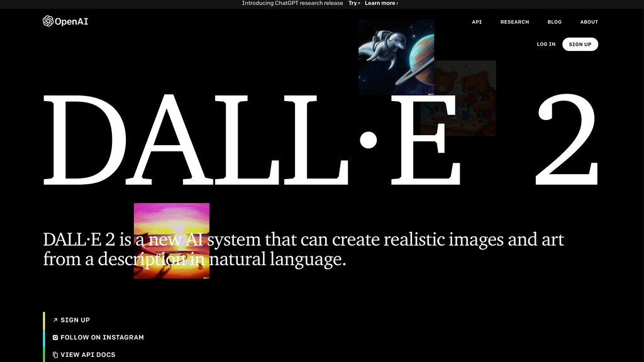Click the chevron after Learn more
The height and width of the screenshot is (362, 644).
[x=396, y=3]
